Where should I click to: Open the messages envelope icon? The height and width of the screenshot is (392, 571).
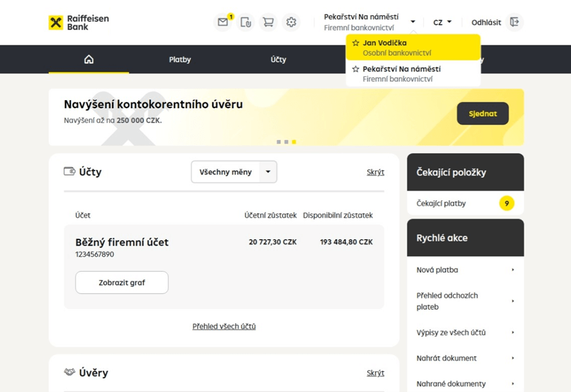pyautogui.click(x=222, y=22)
